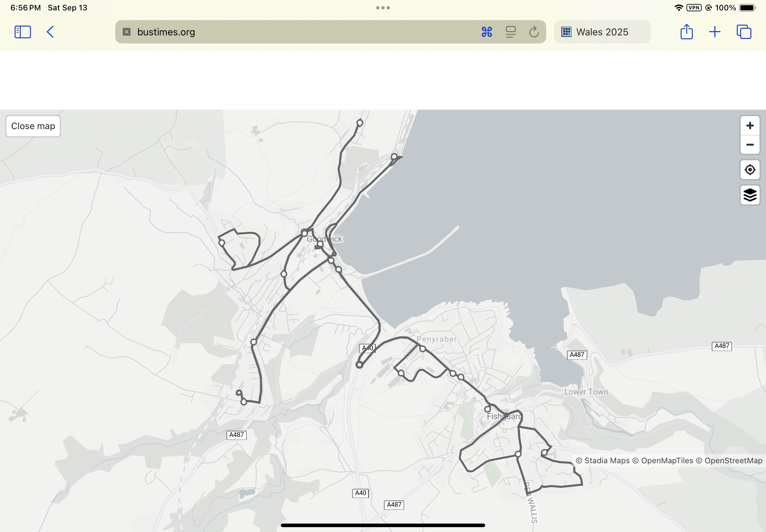Image resolution: width=766 pixels, height=532 pixels.
Task: Toggle locate-me geolocation on the map
Action: pyautogui.click(x=750, y=170)
